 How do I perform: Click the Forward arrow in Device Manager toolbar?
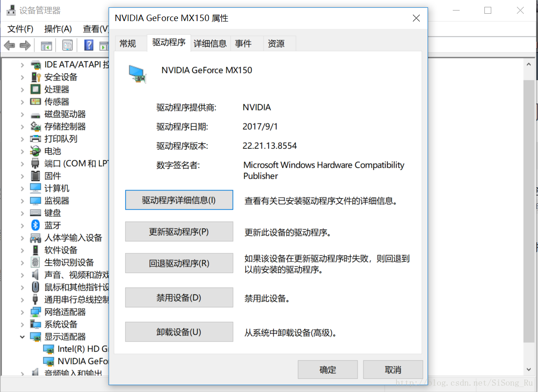pyautogui.click(x=25, y=45)
